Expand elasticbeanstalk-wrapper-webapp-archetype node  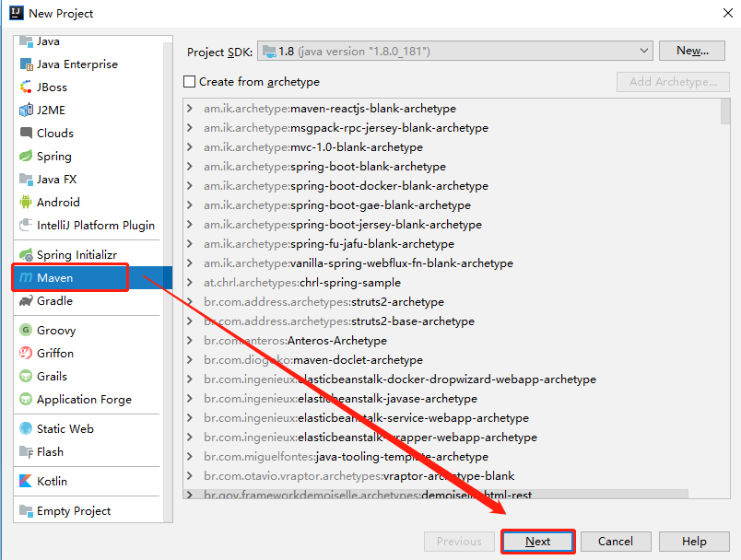[190, 437]
